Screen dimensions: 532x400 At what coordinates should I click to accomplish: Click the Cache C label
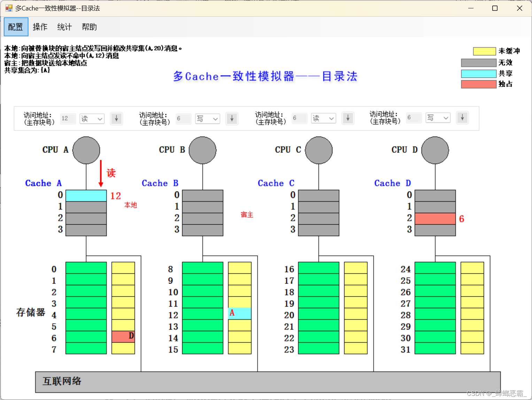click(x=276, y=183)
